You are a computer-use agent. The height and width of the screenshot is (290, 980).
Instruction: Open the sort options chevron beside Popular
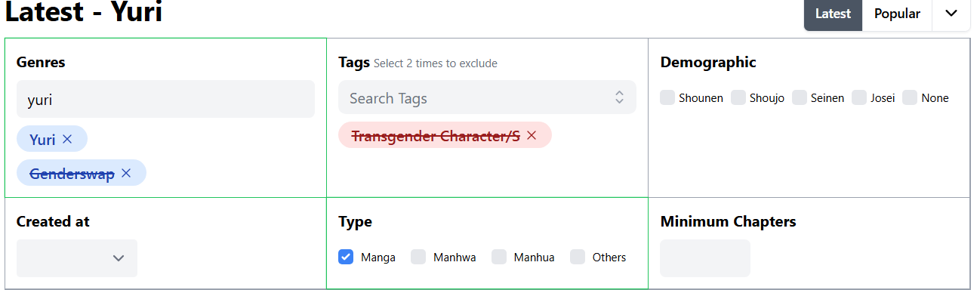point(951,14)
